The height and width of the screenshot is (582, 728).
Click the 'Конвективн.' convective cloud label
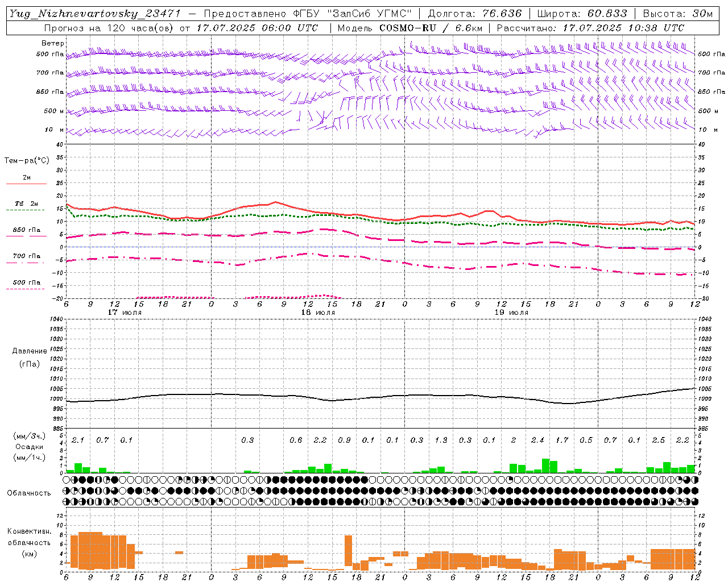click(30, 531)
